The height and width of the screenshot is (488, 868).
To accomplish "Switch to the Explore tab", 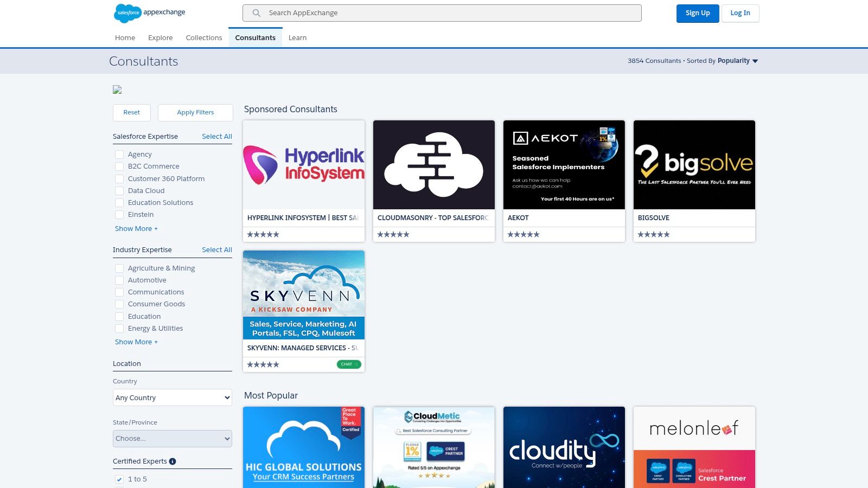I will pos(160,37).
